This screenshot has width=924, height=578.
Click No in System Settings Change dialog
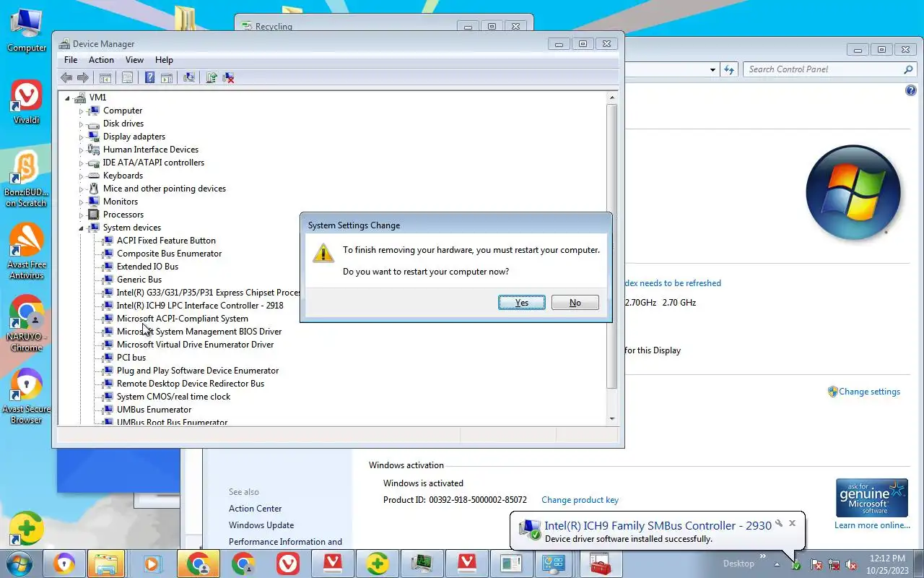(575, 303)
